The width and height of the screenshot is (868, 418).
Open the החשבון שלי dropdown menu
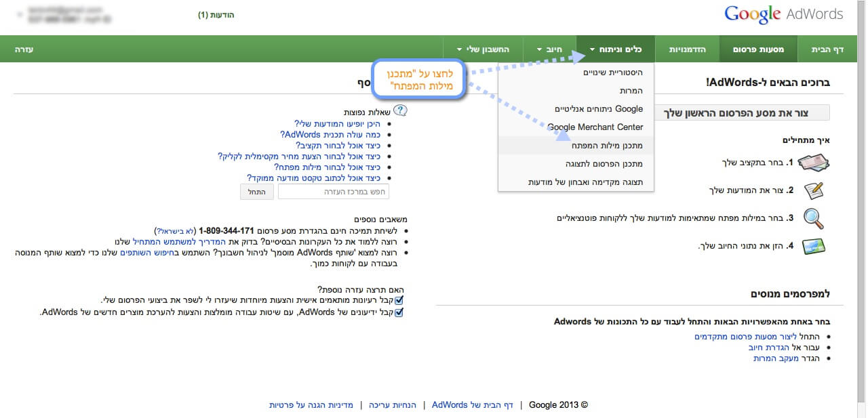tap(486, 49)
